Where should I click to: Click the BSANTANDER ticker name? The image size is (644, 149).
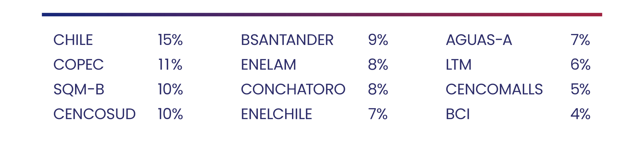click(x=287, y=40)
